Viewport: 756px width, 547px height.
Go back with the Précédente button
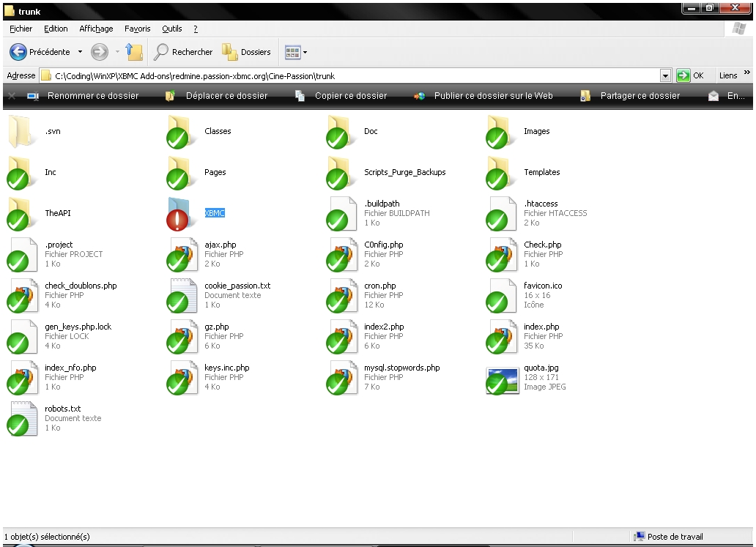pyautogui.click(x=40, y=51)
